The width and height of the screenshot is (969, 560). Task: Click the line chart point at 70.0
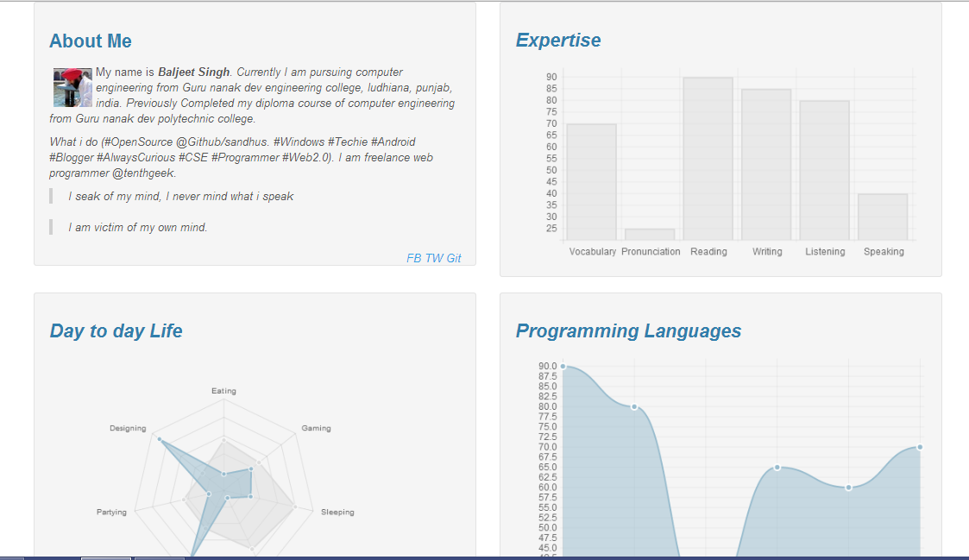click(x=920, y=447)
